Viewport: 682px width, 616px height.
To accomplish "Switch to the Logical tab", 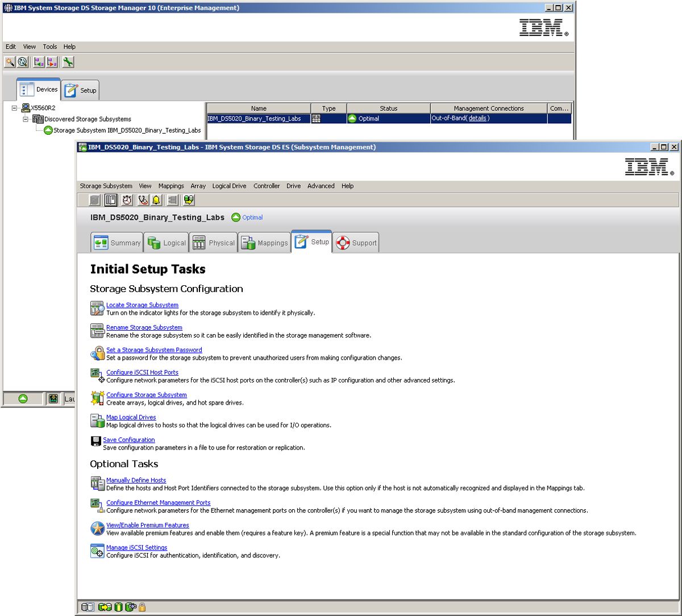I will 167,243.
